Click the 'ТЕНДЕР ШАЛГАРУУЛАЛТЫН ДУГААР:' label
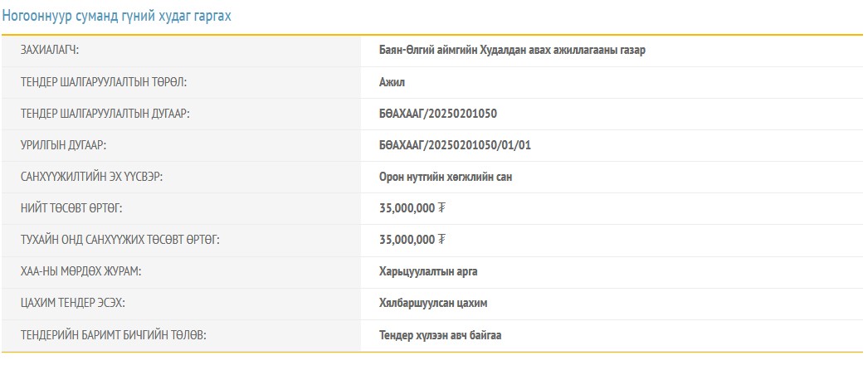 click(105, 114)
